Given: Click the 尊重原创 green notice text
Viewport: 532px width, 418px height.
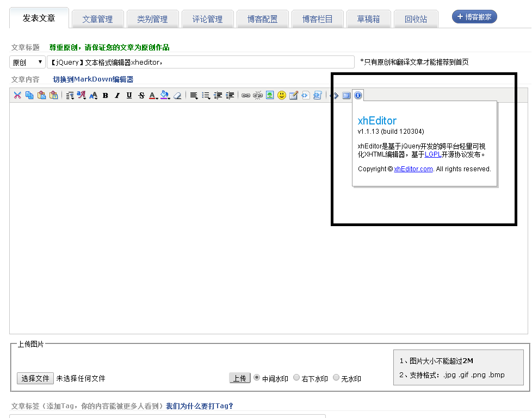Looking at the screenshot, I should [109, 47].
